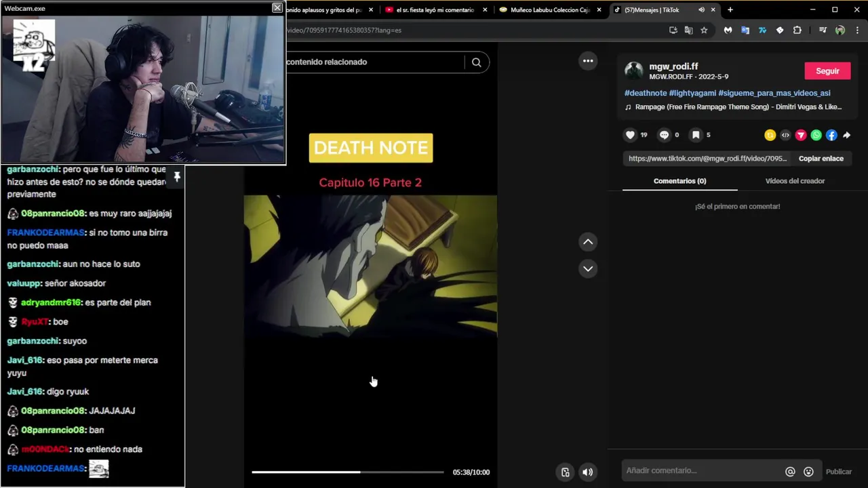Screen dimensions: 868x488
Task: Open the Chrome three-dot menu
Action: point(858,30)
